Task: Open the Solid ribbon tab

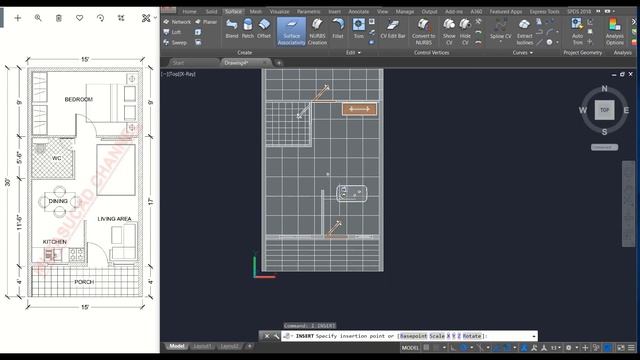Action: 211,11
